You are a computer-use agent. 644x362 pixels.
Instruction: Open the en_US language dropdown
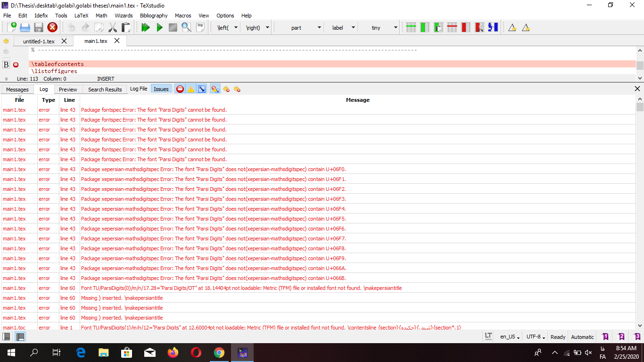(510, 337)
